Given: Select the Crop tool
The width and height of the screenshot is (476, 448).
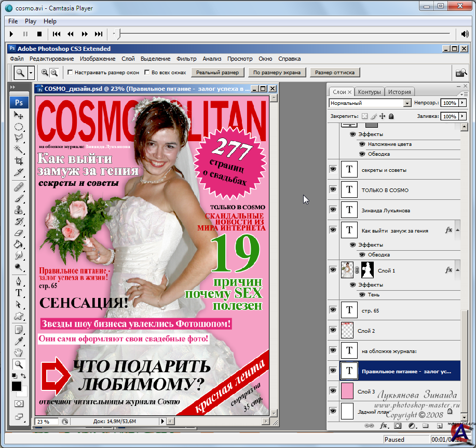Looking at the screenshot, I should coord(19,161).
